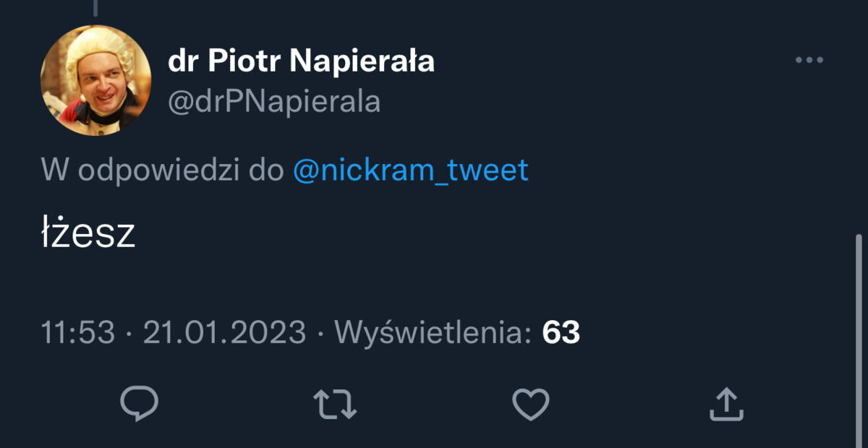Like the tweet with the heart icon

coord(530,404)
